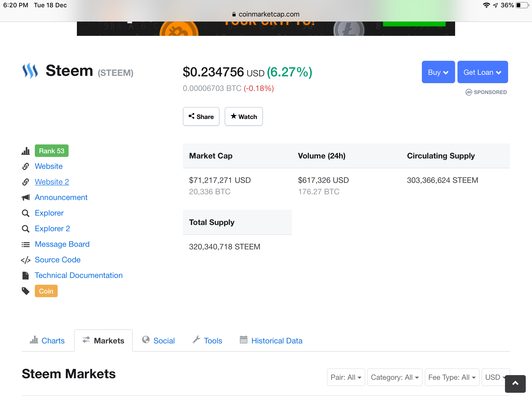Image resolution: width=532 pixels, height=399 pixels.
Task: Expand the Category: All filter
Action: pos(395,377)
